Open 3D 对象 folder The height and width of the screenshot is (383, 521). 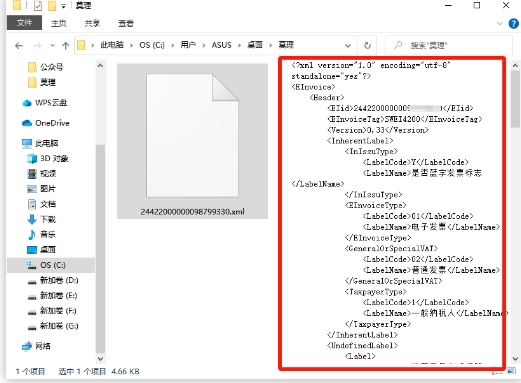[x=47, y=158]
